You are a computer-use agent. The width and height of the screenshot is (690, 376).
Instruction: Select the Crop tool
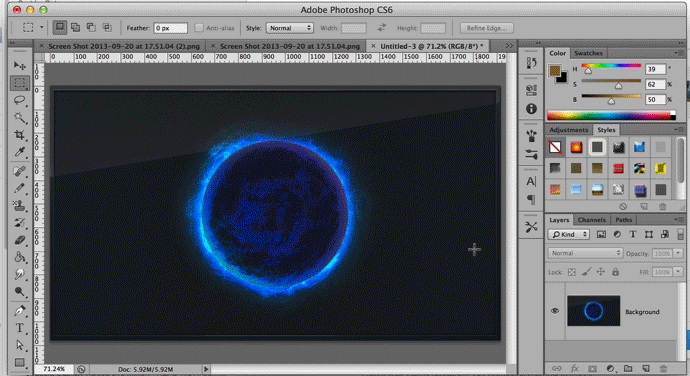(x=19, y=135)
